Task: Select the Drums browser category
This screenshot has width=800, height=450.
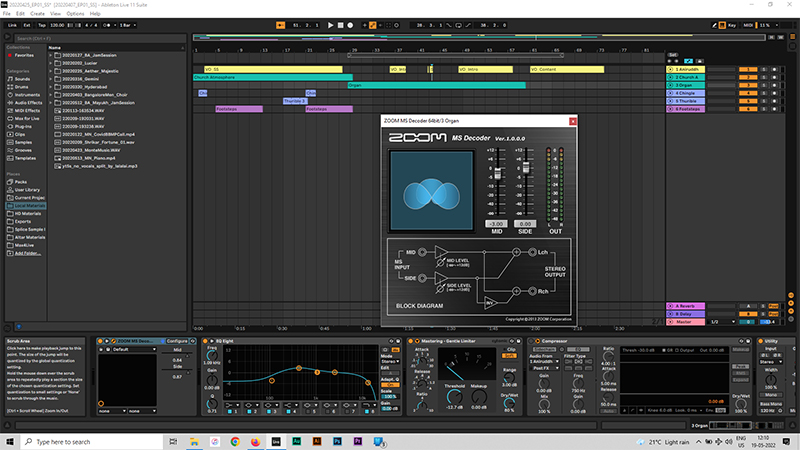Action: point(23,86)
